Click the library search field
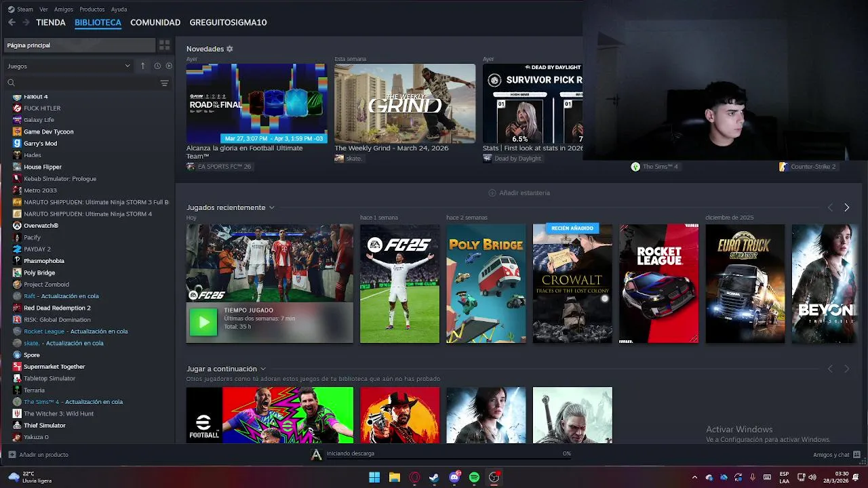868x488 pixels. (81, 83)
